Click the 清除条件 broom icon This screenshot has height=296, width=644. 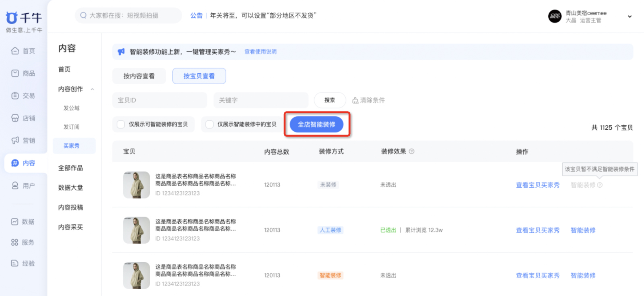pos(355,100)
